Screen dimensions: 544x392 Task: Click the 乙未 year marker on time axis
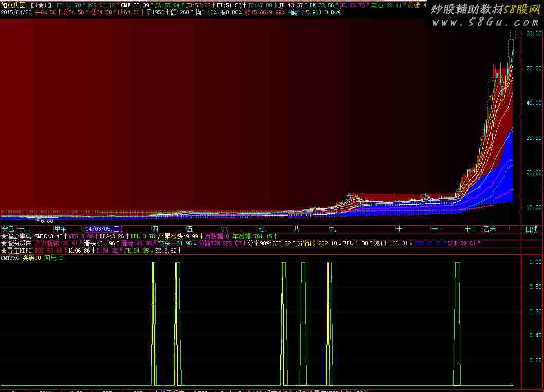click(x=489, y=229)
